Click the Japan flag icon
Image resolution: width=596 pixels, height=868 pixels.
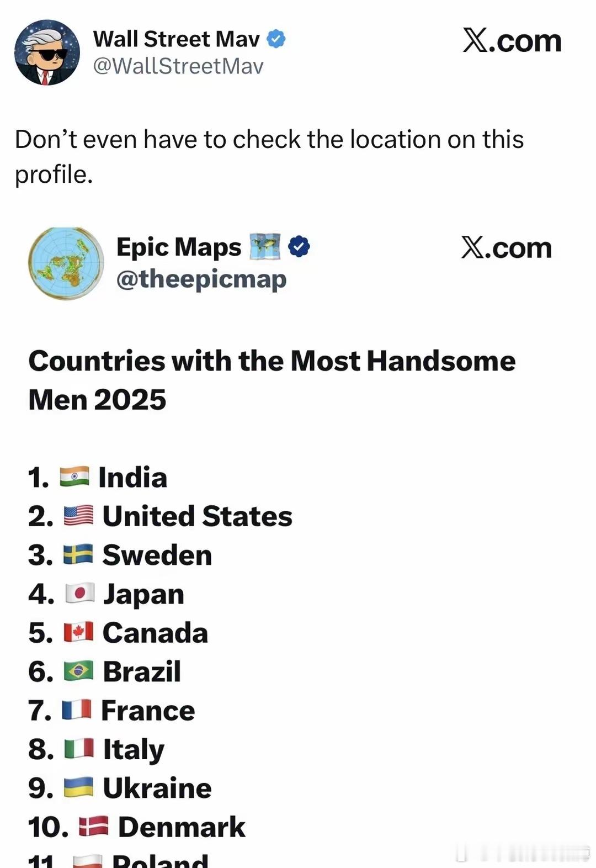tap(79, 594)
